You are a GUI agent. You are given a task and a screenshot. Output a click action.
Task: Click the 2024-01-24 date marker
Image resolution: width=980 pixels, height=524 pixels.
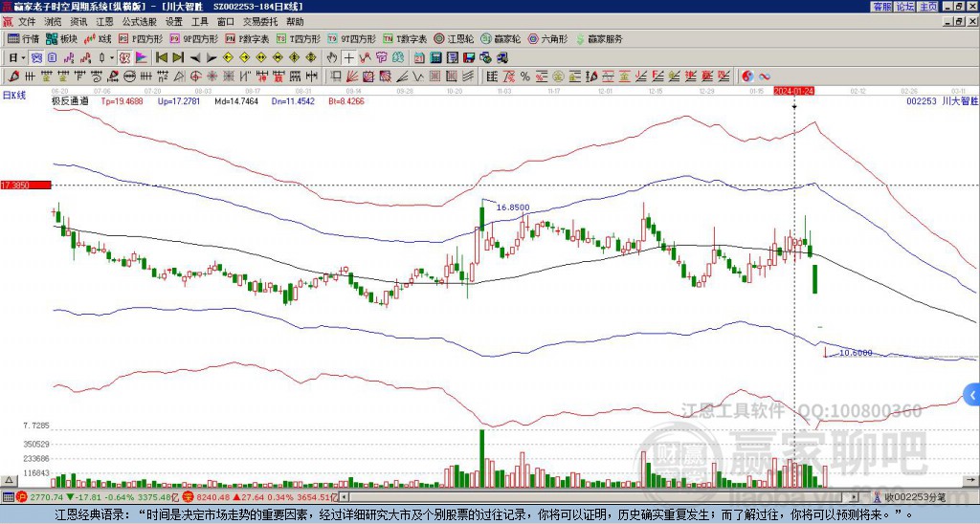pos(793,91)
